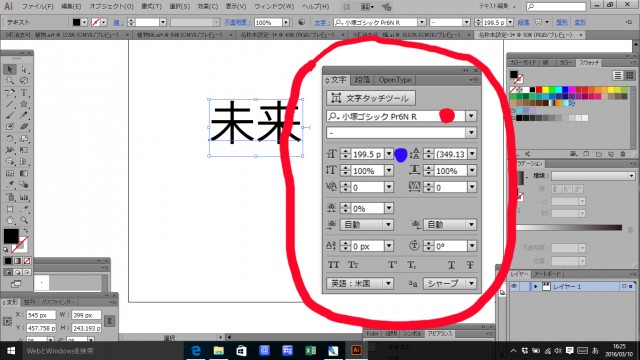Toggle constrain width and height proportions link

(109, 321)
